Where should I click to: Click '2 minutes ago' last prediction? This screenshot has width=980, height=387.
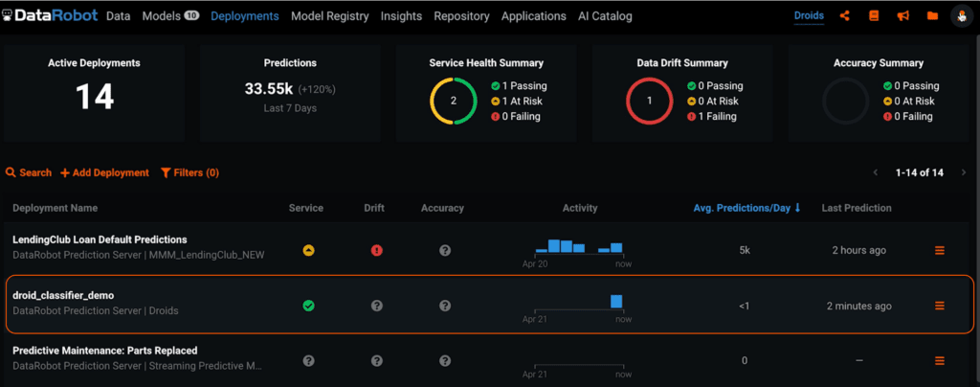858,306
